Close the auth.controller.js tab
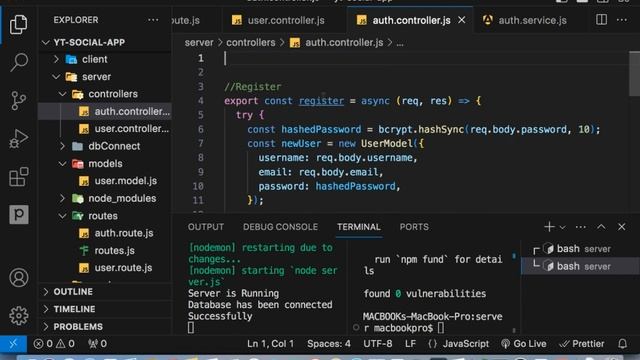This screenshot has width=640, height=360. coord(462,20)
